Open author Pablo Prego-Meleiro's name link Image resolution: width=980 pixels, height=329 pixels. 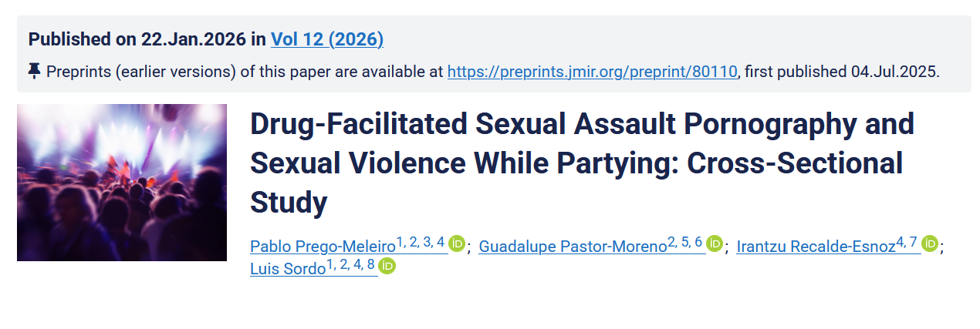(323, 247)
